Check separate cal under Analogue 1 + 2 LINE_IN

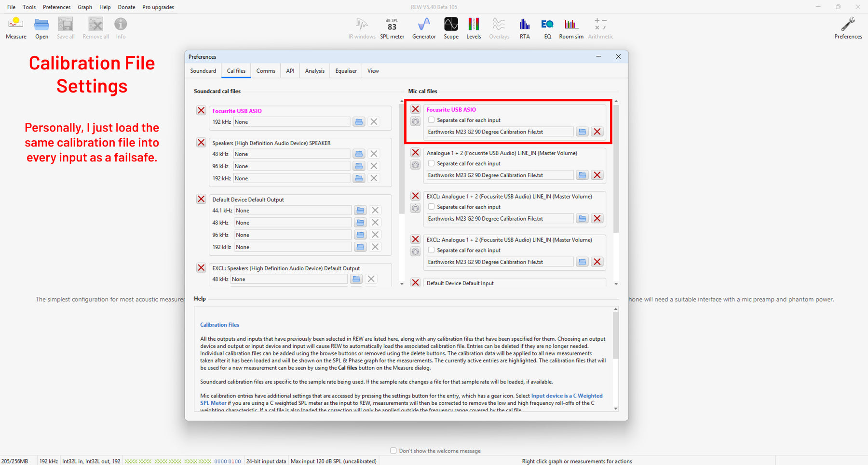coord(432,163)
